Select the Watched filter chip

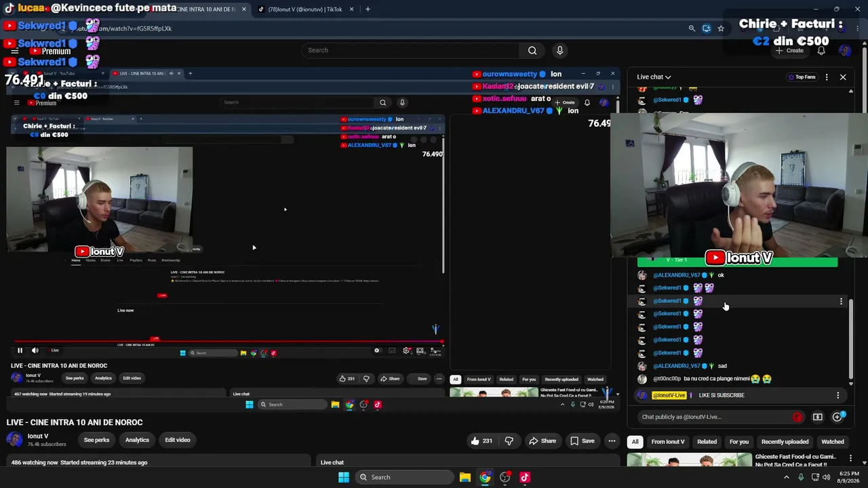point(833,442)
